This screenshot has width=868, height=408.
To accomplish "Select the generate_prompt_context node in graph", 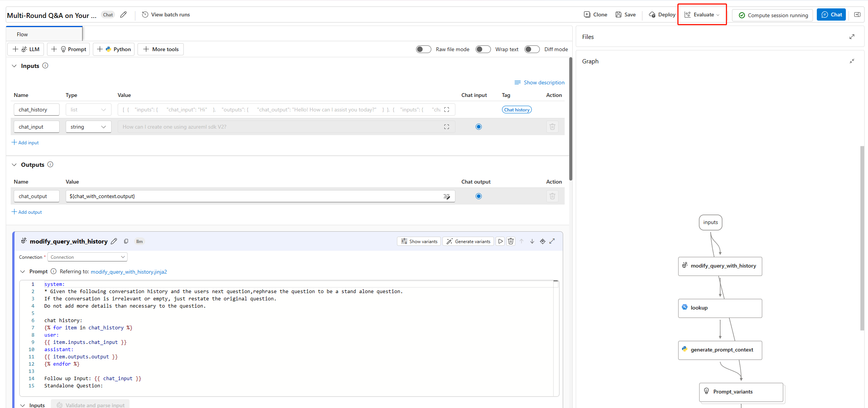I will point(720,350).
